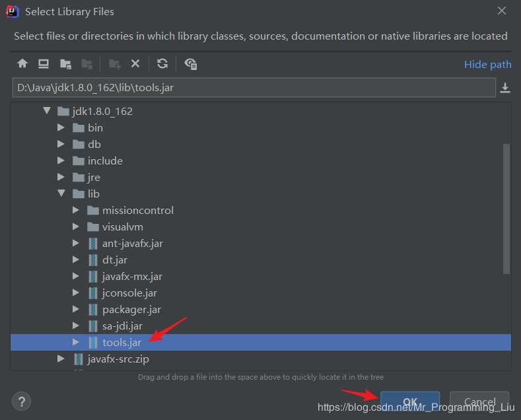Go to project directory icon
Screen dimensions: 521x420
coord(65,64)
